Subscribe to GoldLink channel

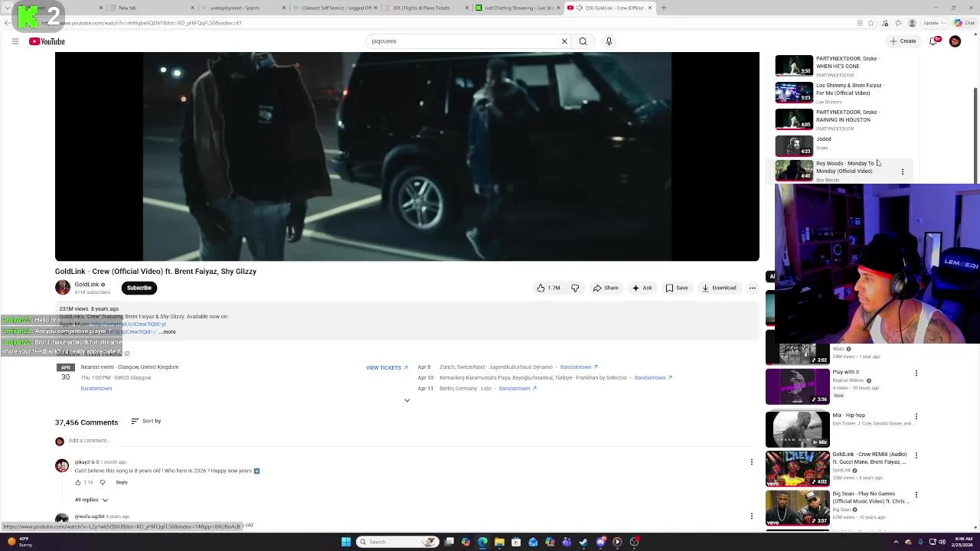tap(139, 288)
